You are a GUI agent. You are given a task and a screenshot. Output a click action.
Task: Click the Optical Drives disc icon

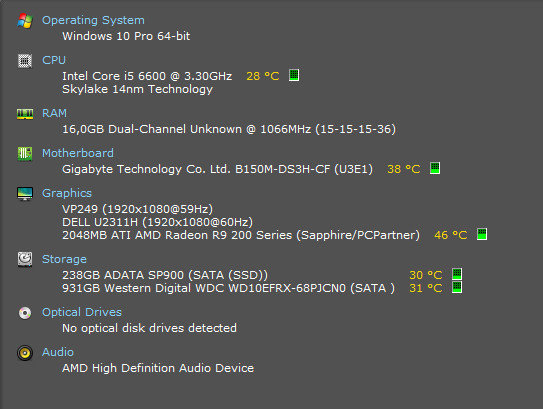[x=25, y=313]
